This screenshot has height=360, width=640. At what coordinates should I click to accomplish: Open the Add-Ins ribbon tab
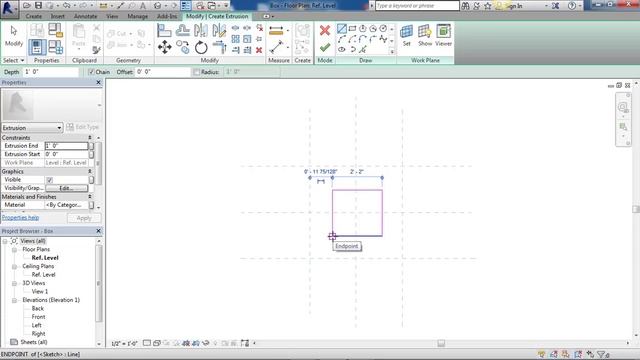167,16
